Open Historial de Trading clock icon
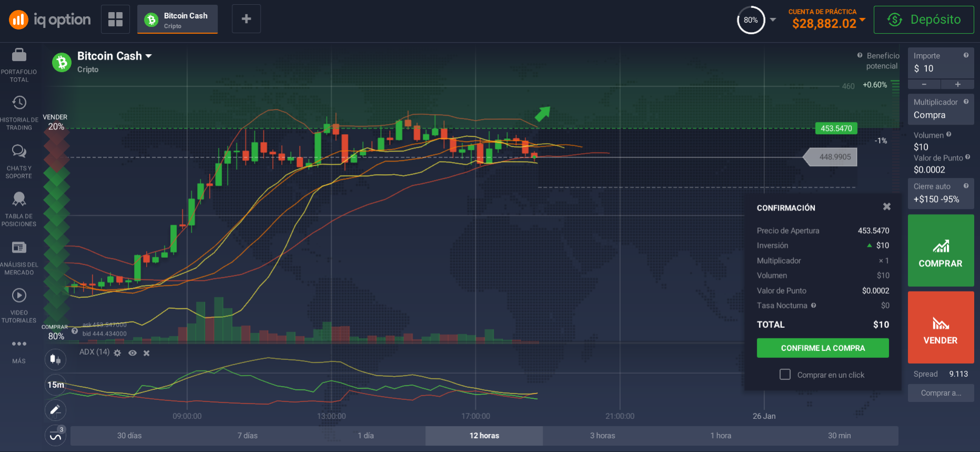980x452 pixels. pos(19,103)
